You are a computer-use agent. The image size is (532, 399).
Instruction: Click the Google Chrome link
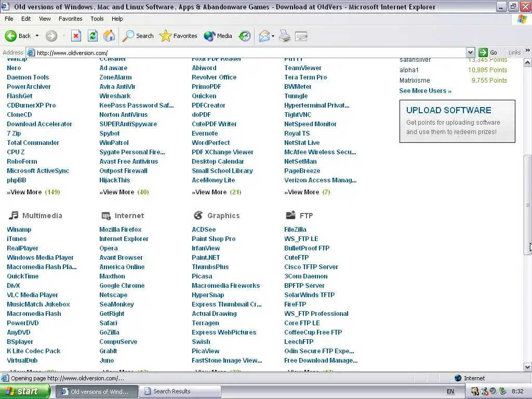pyautogui.click(x=122, y=286)
